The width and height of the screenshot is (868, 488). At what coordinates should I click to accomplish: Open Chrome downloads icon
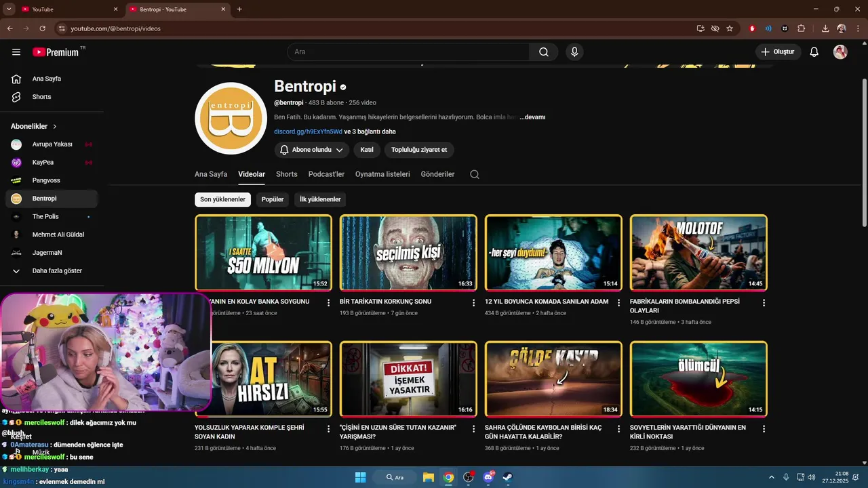click(x=825, y=28)
